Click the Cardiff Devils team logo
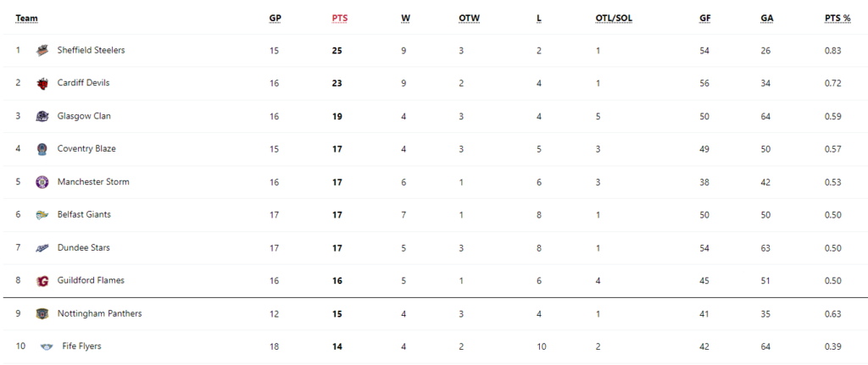 click(42, 84)
